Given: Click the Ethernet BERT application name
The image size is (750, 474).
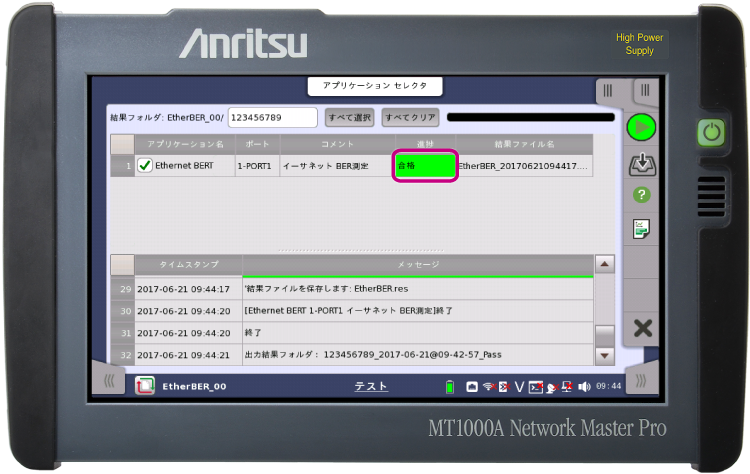Looking at the screenshot, I should [184, 165].
